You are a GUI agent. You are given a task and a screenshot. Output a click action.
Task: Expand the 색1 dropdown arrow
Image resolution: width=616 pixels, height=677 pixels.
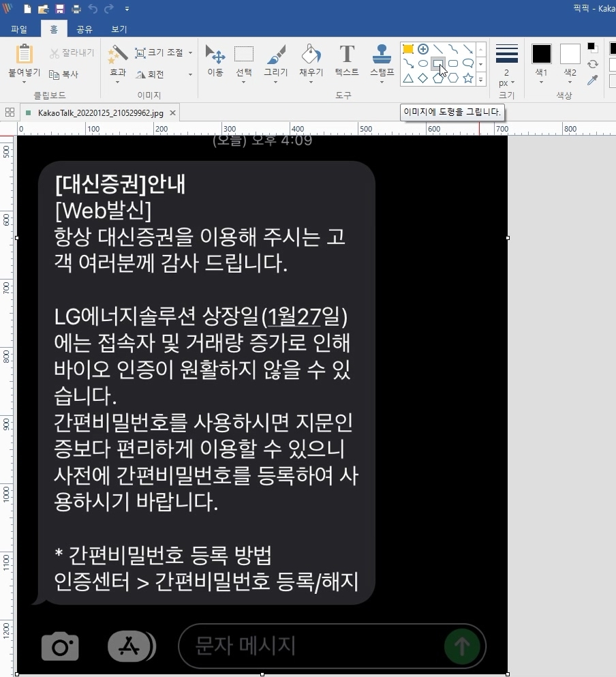(x=541, y=82)
